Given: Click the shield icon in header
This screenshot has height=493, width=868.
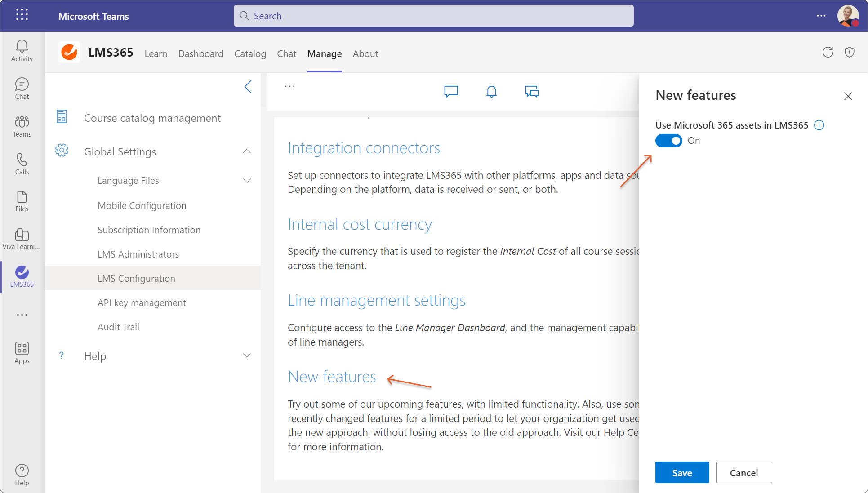Looking at the screenshot, I should pyautogui.click(x=850, y=52).
